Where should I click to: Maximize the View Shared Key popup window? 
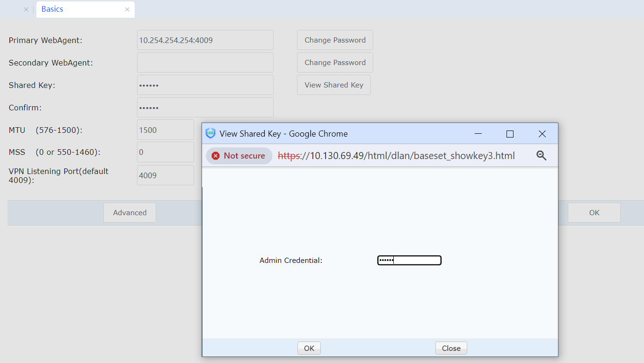point(510,134)
